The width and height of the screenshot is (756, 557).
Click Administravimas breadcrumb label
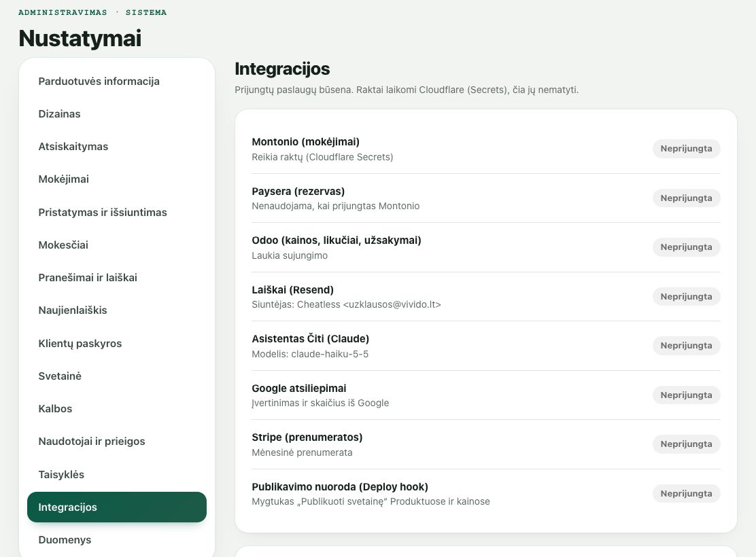pyautogui.click(x=63, y=12)
